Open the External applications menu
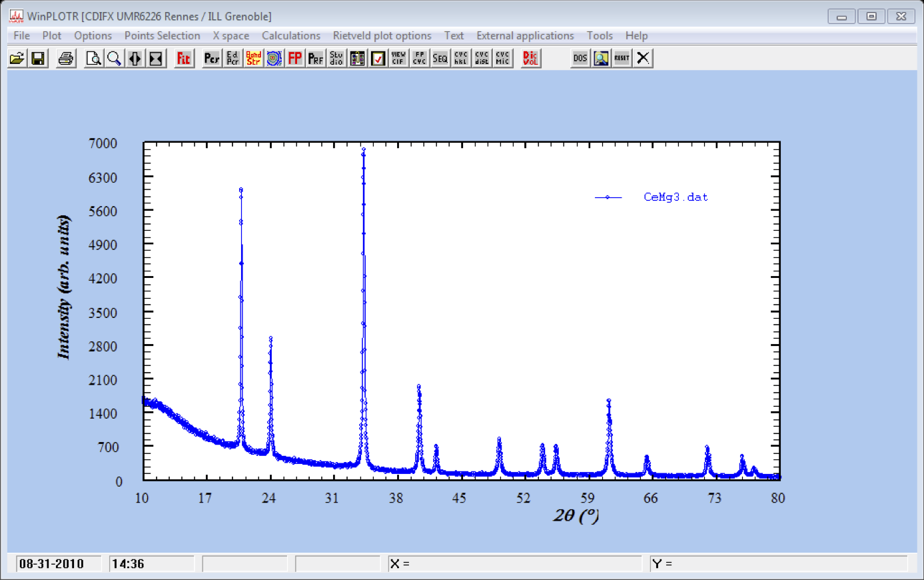Viewport: 924px width, 580px height. (x=525, y=36)
